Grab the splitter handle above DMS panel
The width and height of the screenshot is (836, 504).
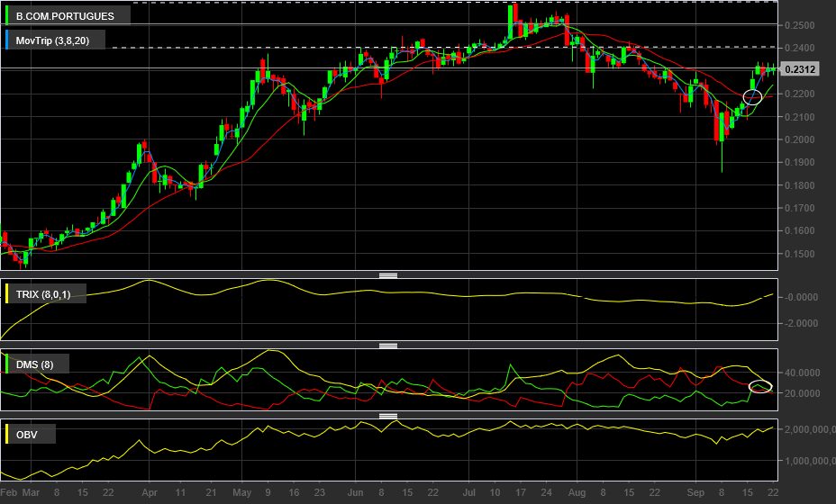pyautogui.click(x=388, y=346)
